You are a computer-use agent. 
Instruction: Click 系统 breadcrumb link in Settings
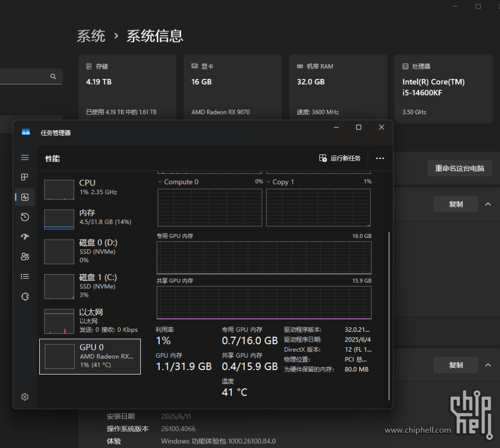point(91,36)
